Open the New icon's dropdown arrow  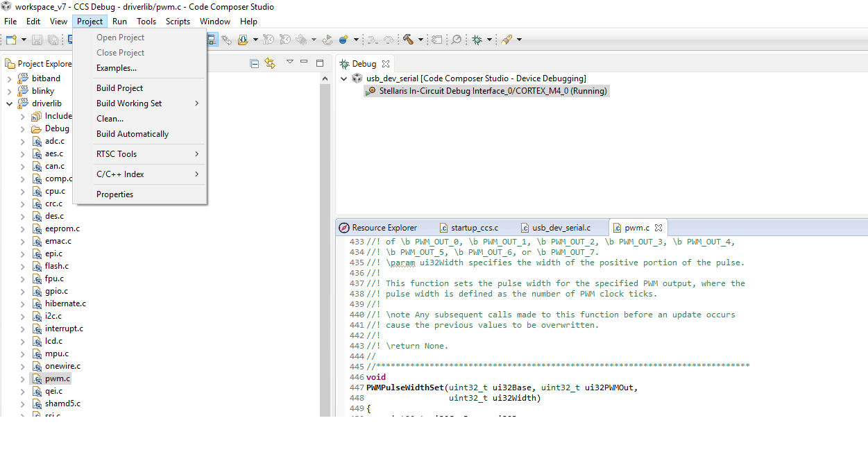(24, 40)
